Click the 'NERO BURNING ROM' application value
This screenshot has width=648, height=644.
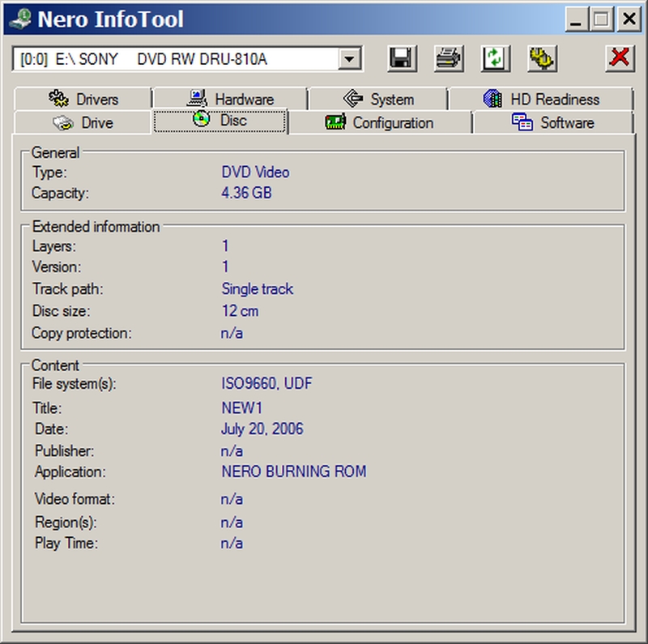(294, 471)
